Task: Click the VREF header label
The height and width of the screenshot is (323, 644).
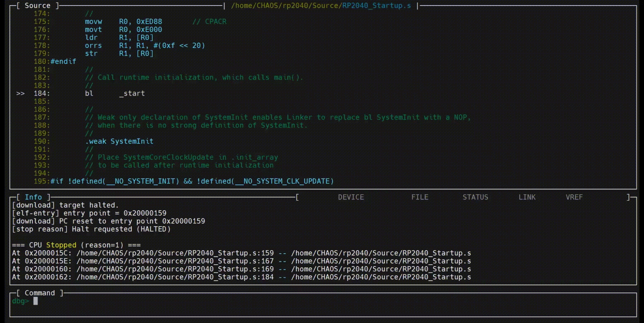Action: pyautogui.click(x=574, y=197)
